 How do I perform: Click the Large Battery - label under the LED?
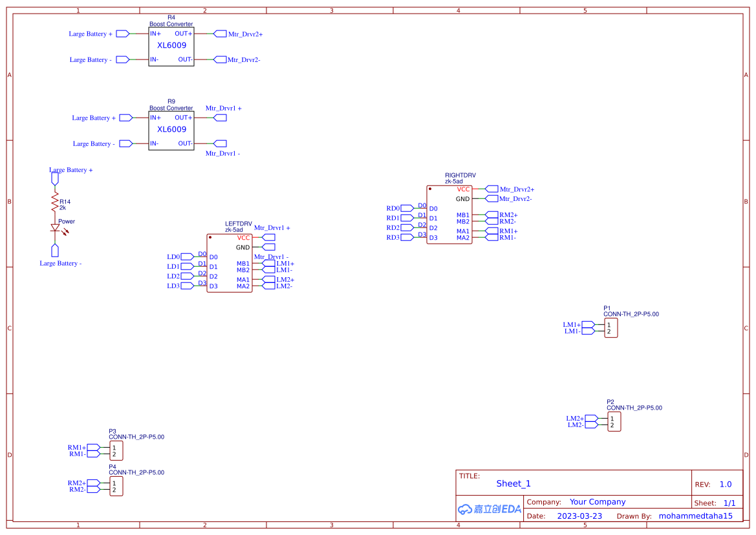point(61,264)
